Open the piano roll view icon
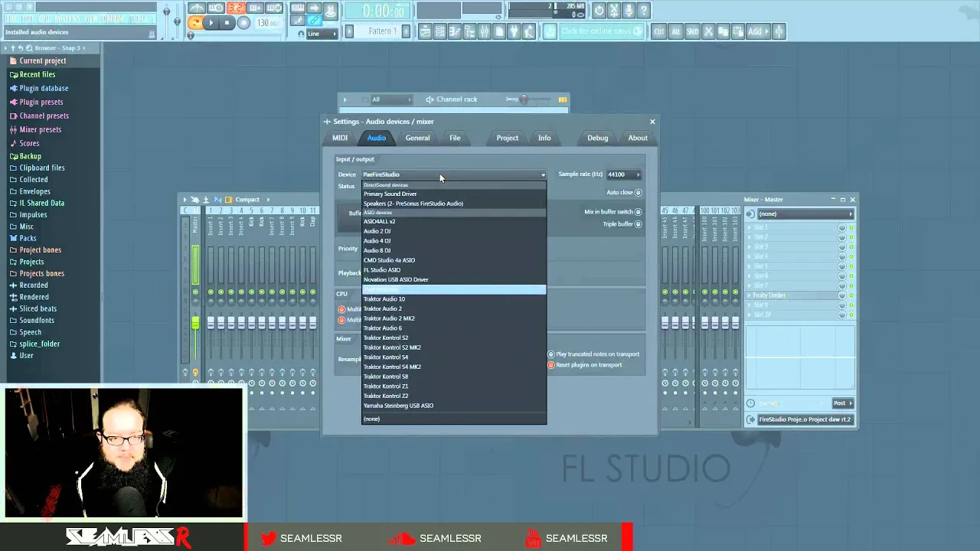This screenshot has width=980, height=551. point(453,31)
